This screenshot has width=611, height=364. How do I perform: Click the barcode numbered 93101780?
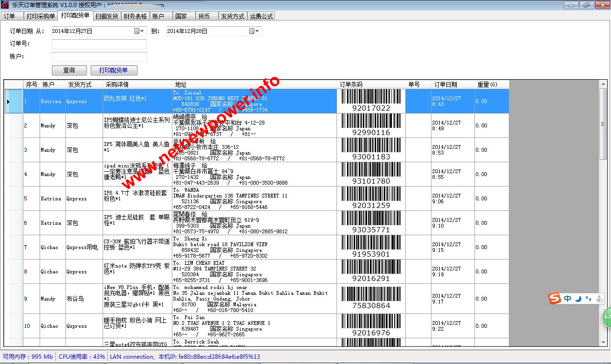coord(371,174)
